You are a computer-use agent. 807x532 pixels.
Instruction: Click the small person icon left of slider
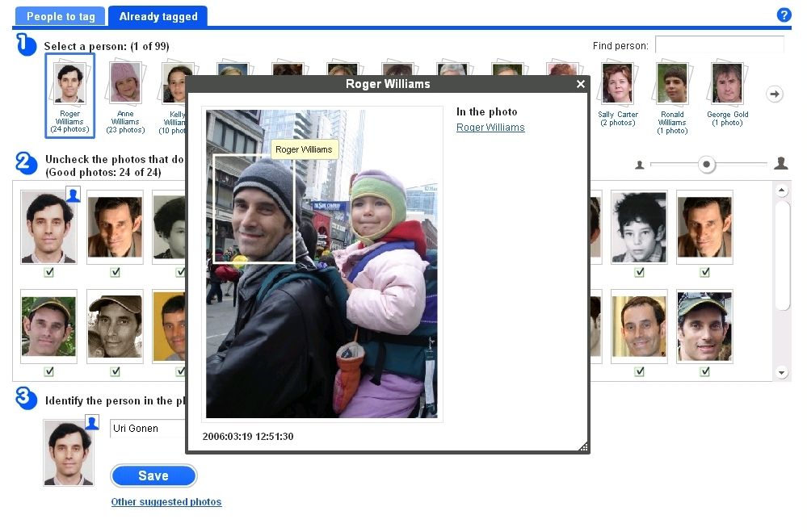[x=640, y=165]
